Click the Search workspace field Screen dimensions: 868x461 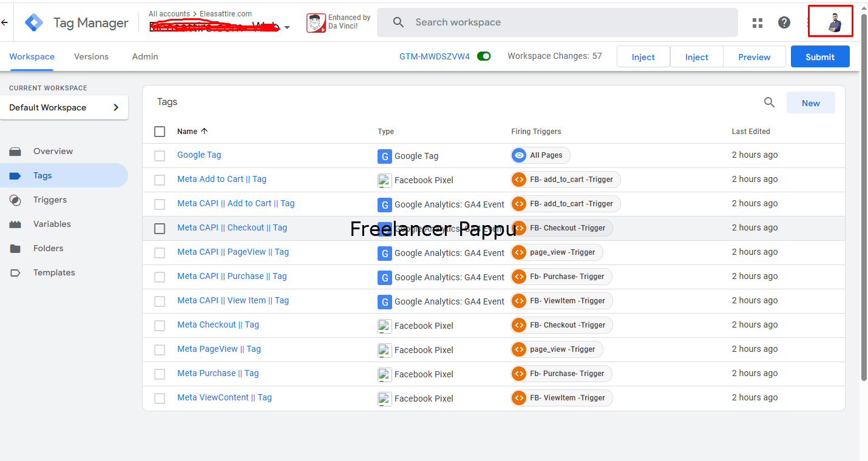[557, 22]
